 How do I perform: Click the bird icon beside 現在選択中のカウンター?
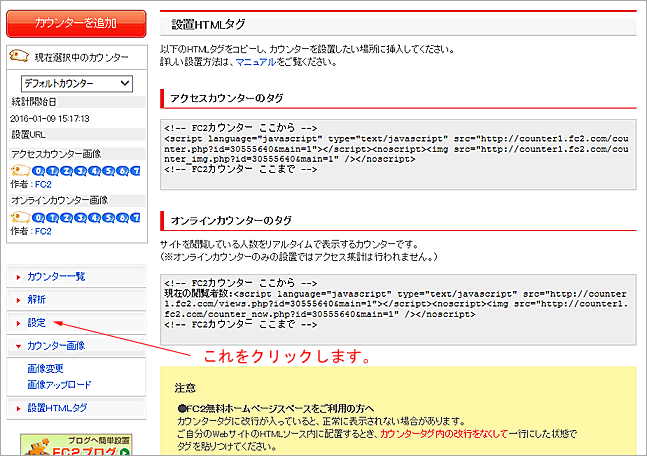[19, 56]
